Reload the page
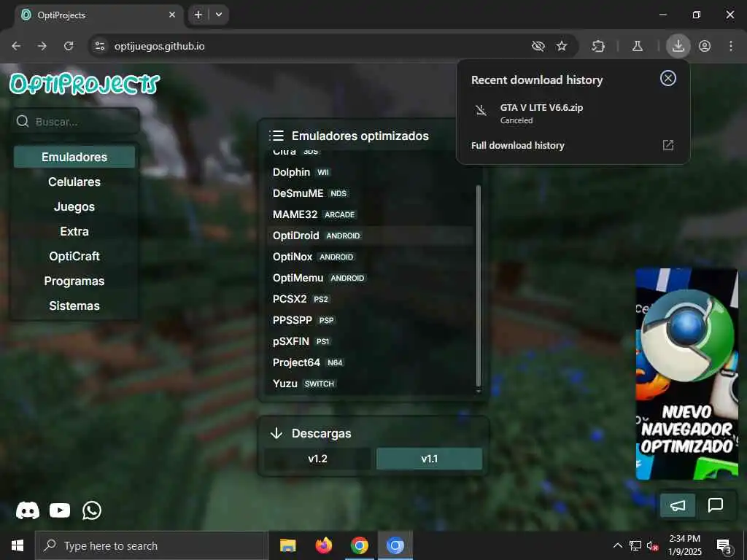This screenshot has height=560, width=747. point(69,46)
